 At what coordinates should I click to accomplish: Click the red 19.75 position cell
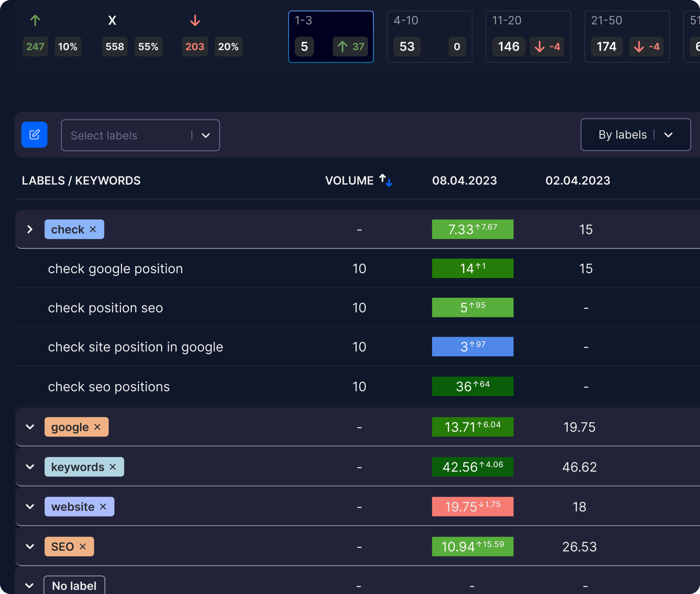(x=473, y=506)
